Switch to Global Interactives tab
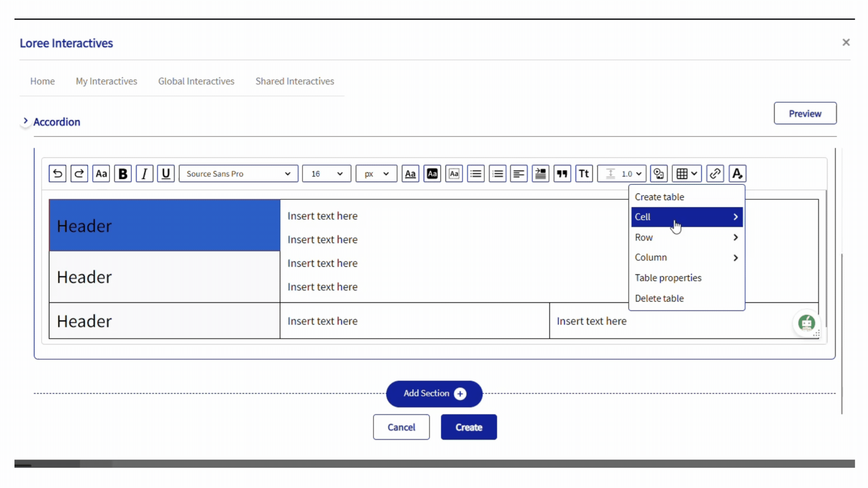Viewport: 868px width, 488px height. (x=196, y=81)
